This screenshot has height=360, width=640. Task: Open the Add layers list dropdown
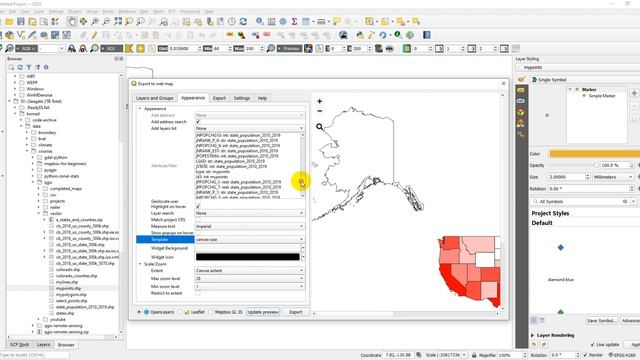(x=250, y=128)
